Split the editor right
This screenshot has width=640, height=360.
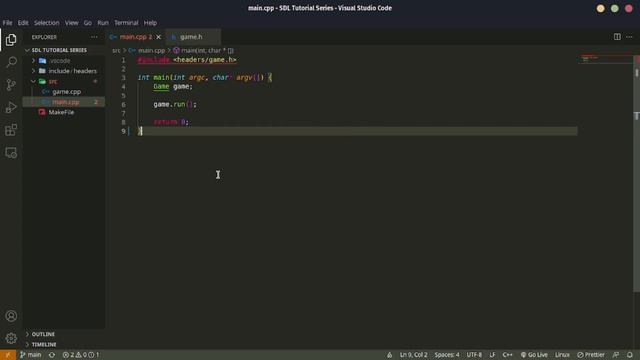point(617,37)
